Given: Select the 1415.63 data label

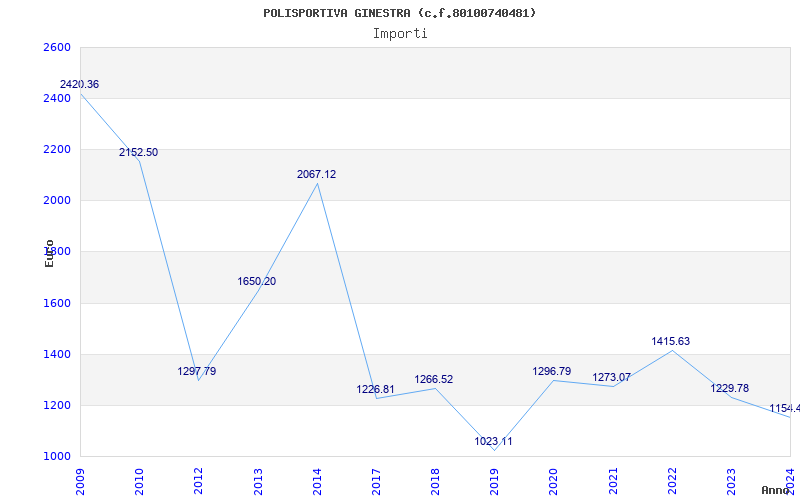Looking at the screenshot, I should point(671,341).
